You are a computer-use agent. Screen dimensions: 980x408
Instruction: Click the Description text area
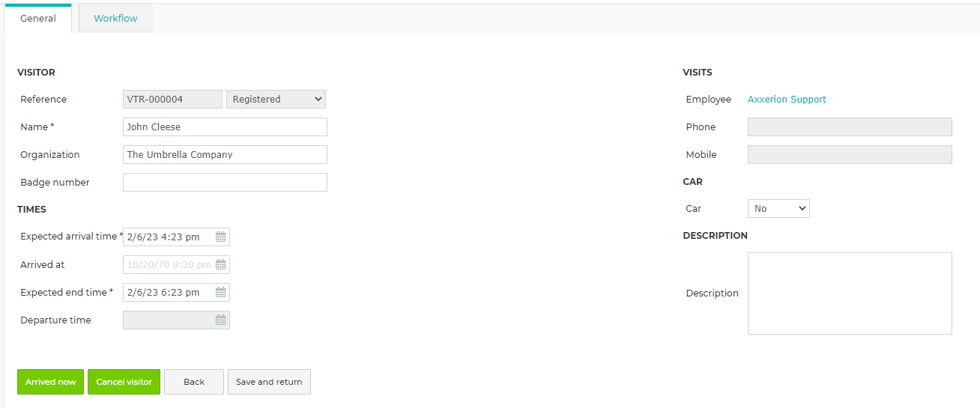850,293
